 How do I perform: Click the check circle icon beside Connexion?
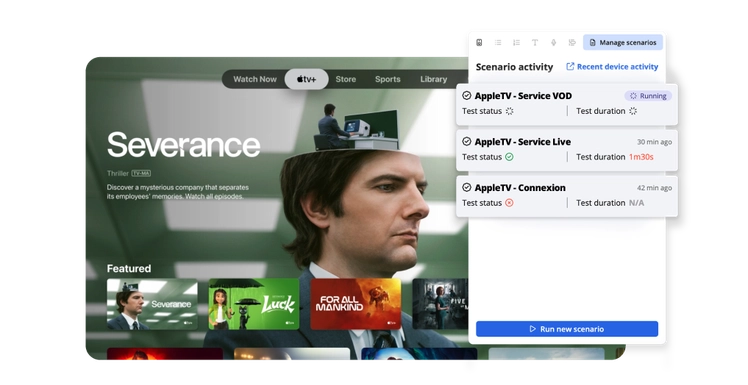[467, 187]
